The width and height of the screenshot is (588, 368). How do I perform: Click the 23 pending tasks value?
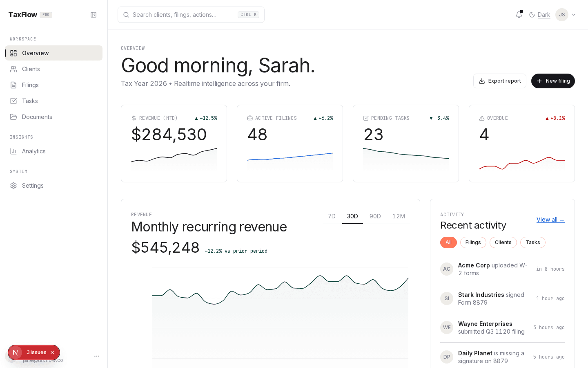pyautogui.click(x=373, y=135)
